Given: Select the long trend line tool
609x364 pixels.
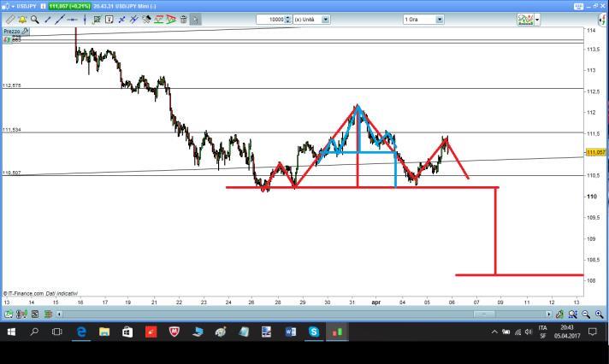Looking at the screenshot, I should [59, 20].
